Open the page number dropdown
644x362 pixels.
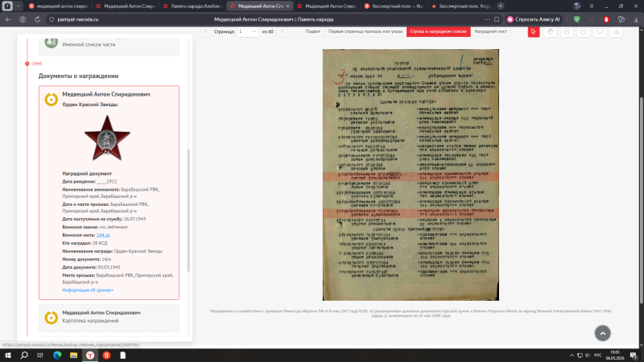point(248,31)
